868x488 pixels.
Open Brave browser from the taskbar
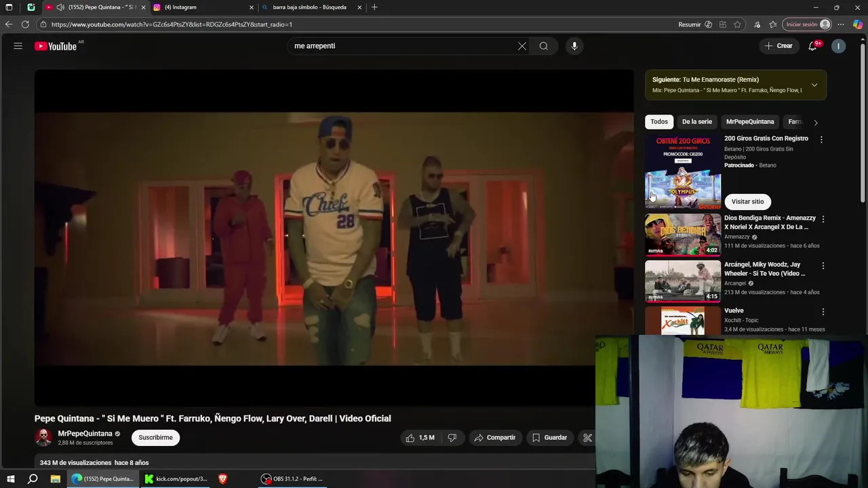(222, 479)
